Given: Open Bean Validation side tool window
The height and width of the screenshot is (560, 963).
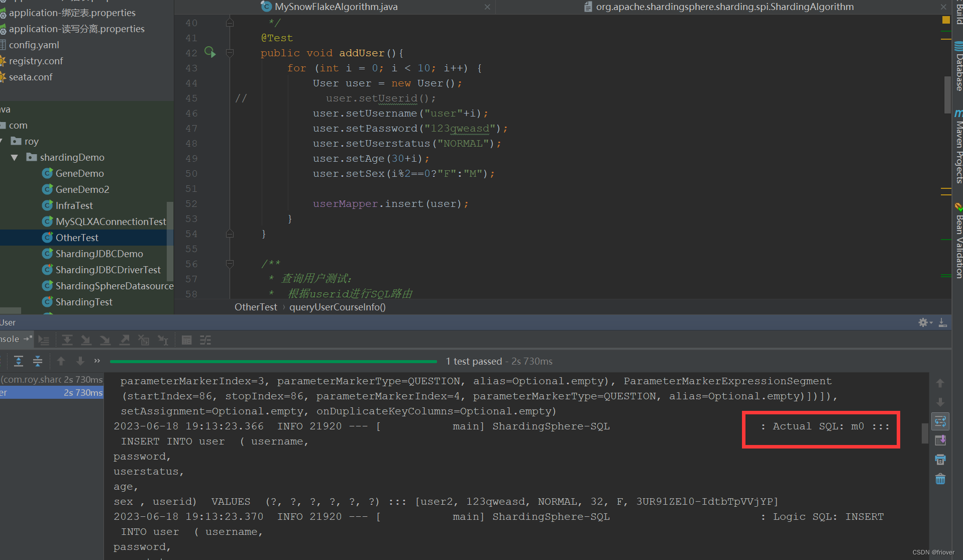Looking at the screenshot, I should [x=958, y=241].
